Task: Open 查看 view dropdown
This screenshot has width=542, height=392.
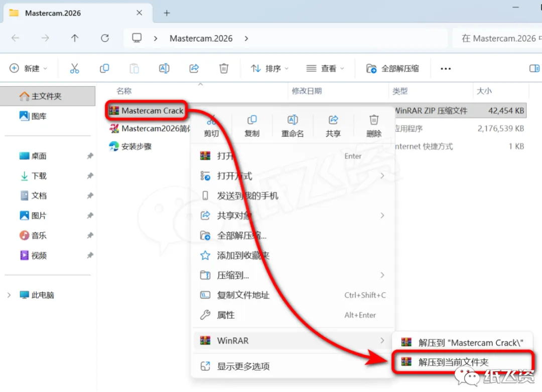Action: [x=325, y=68]
